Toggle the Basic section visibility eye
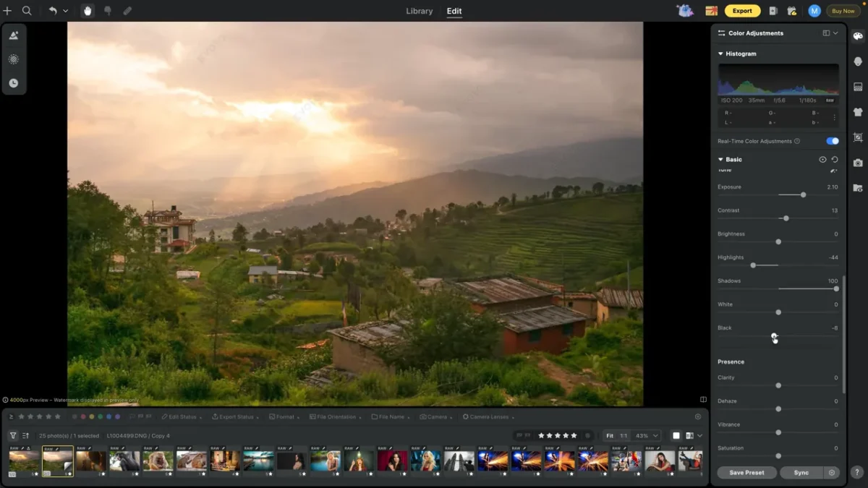The height and width of the screenshot is (488, 868). 822,160
